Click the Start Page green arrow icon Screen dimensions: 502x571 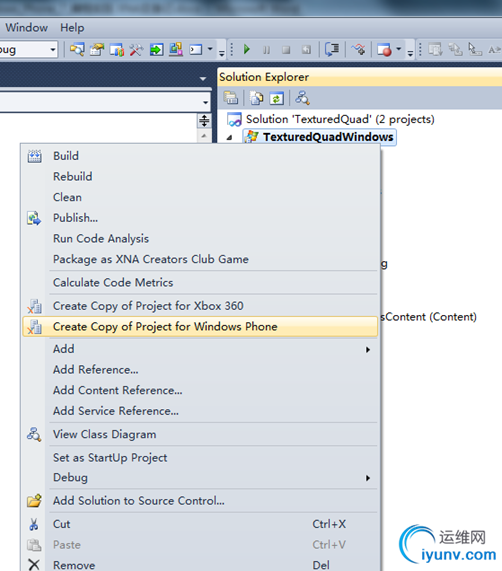point(156,49)
